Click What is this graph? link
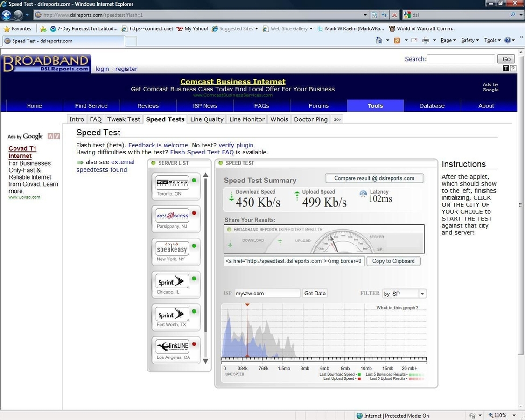525x420 pixels. pyautogui.click(x=397, y=308)
